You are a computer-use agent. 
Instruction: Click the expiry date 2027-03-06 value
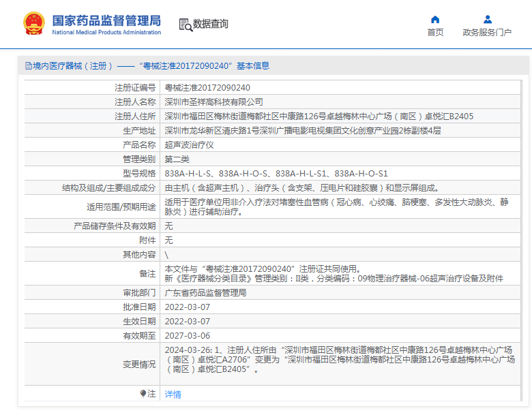click(188, 335)
